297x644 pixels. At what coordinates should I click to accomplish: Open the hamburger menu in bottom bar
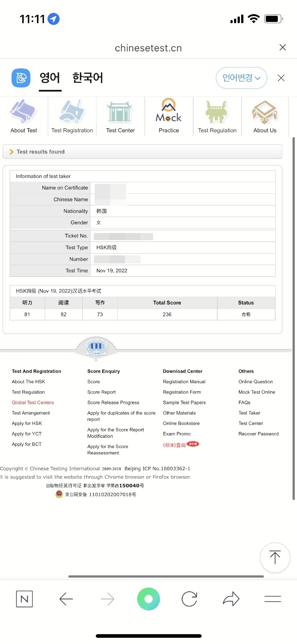tap(272, 599)
